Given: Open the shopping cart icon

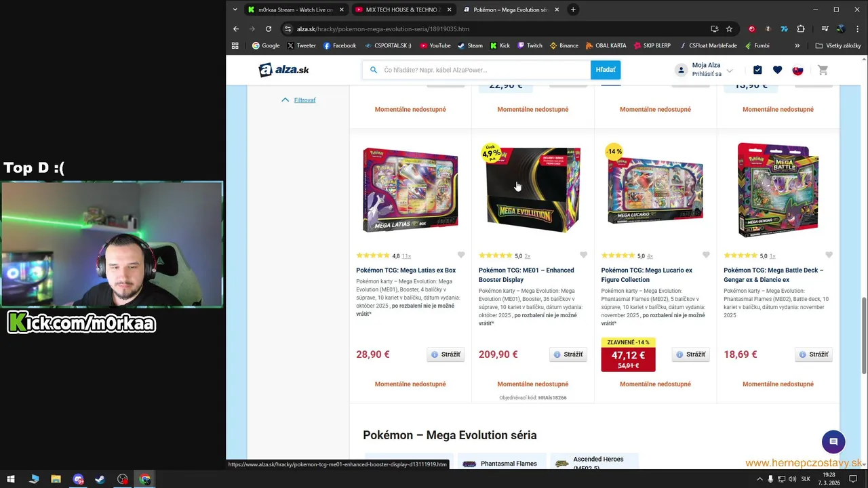Looking at the screenshot, I should click(823, 70).
